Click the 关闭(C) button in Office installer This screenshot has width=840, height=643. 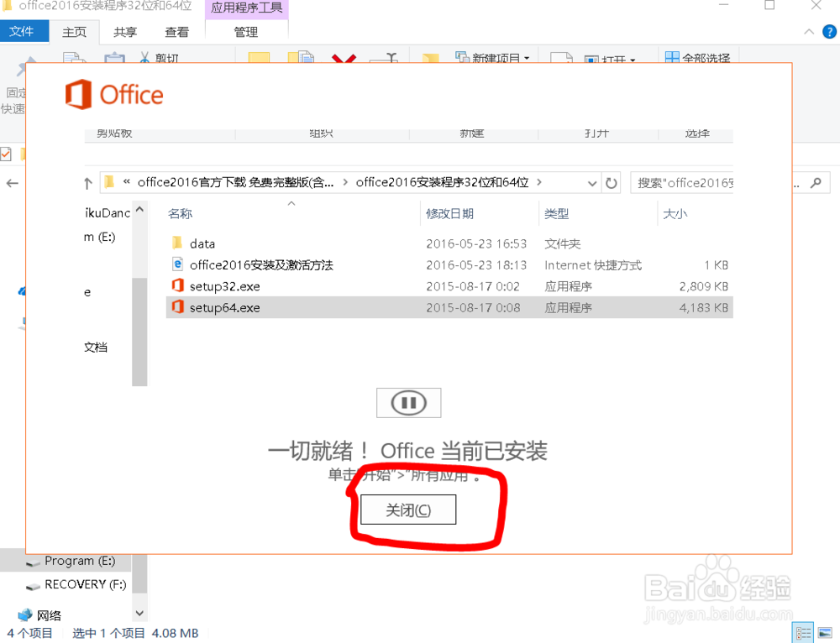pos(408,510)
